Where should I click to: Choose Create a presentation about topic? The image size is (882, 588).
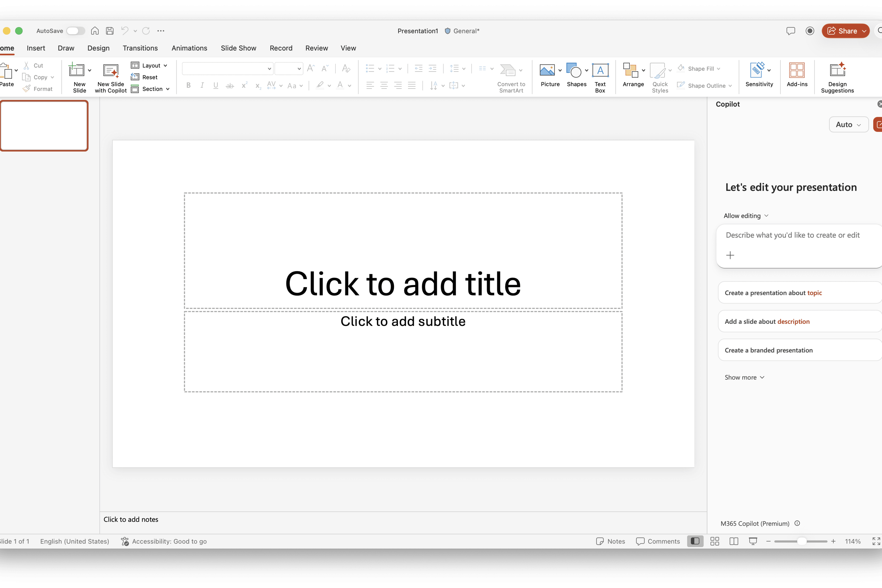coord(800,292)
